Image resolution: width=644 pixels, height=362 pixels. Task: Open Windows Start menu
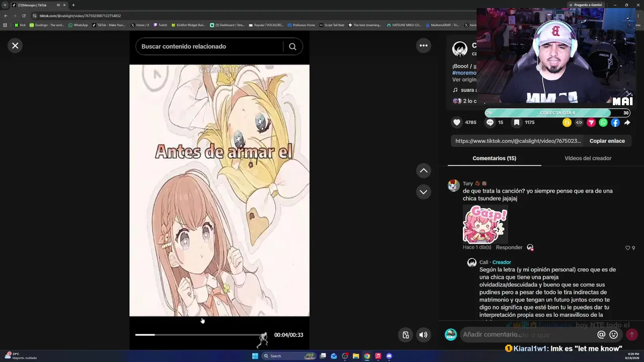(x=255, y=356)
